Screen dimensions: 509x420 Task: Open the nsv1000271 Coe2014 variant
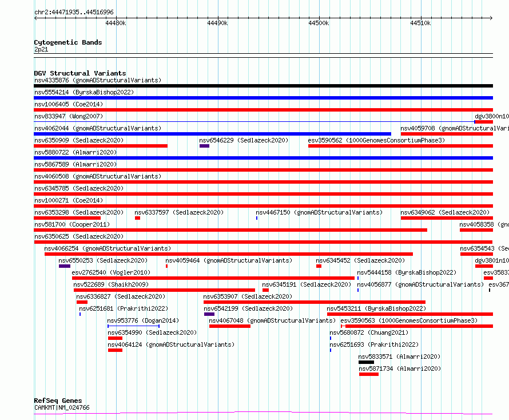(x=69, y=200)
